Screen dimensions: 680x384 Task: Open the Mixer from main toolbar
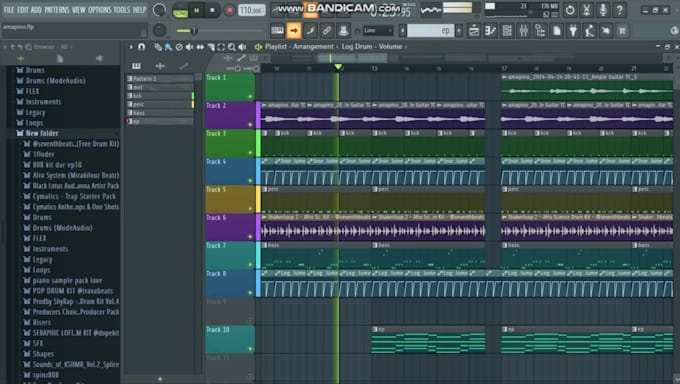pos(523,31)
